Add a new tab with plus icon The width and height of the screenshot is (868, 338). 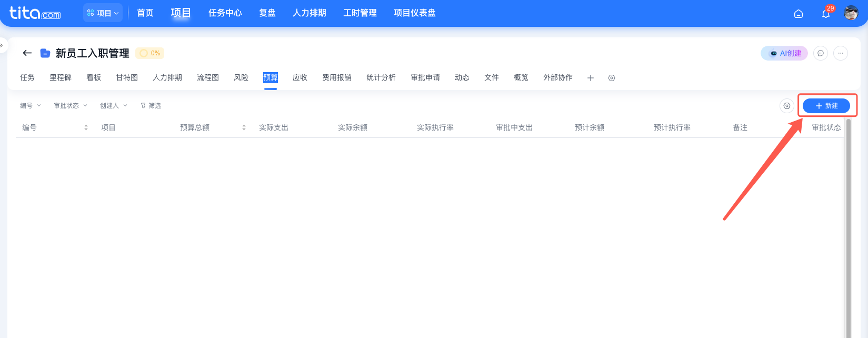pos(591,78)
